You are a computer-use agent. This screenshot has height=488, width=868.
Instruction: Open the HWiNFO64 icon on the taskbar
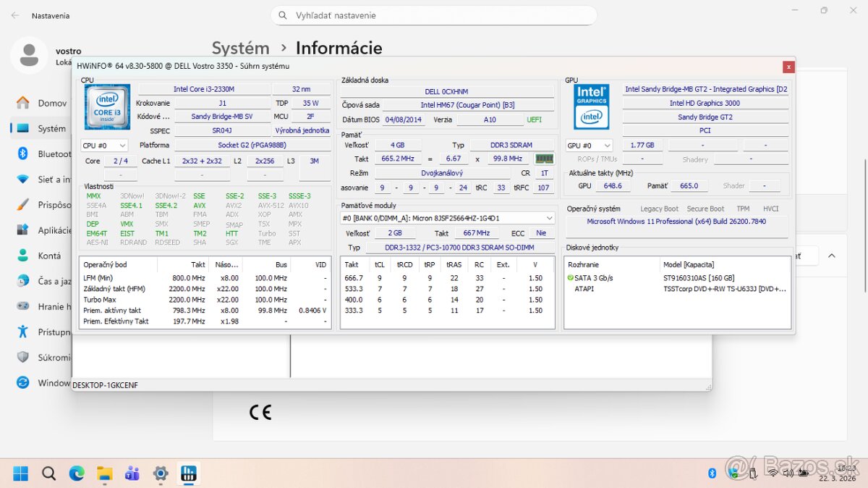(x=188, y=474)
